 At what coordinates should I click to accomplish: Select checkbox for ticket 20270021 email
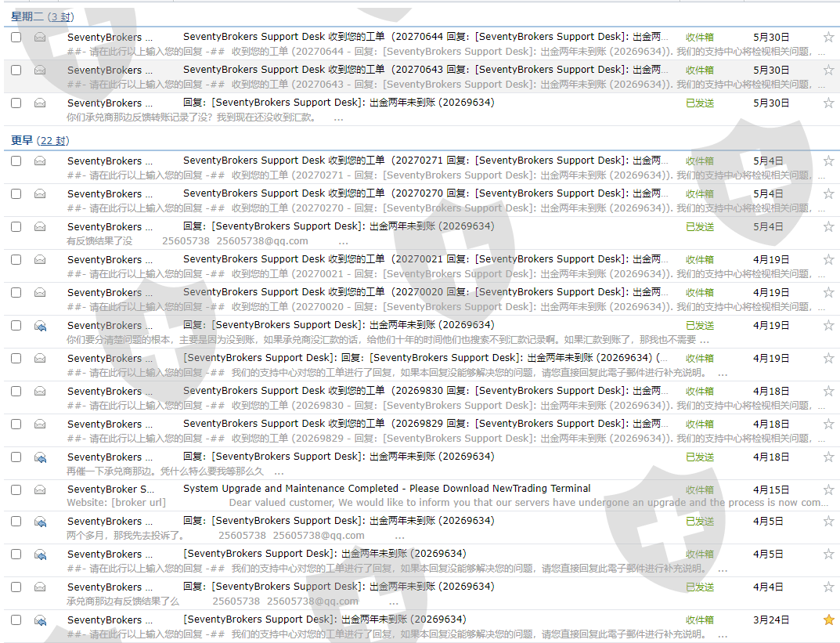[x=16, y=259]
